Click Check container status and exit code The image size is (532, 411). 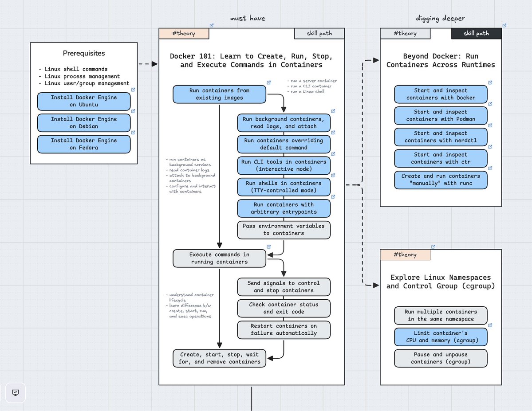(284, 308)
